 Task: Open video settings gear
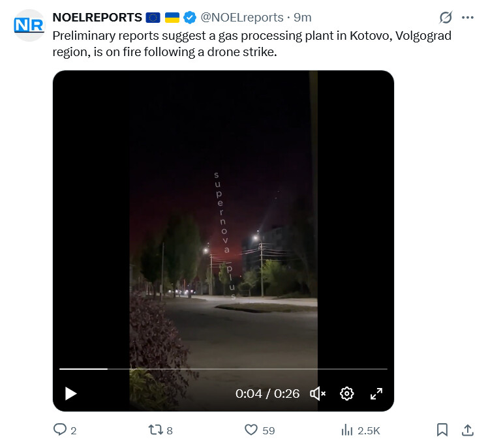pyautogui.click(x=347, y=393)
